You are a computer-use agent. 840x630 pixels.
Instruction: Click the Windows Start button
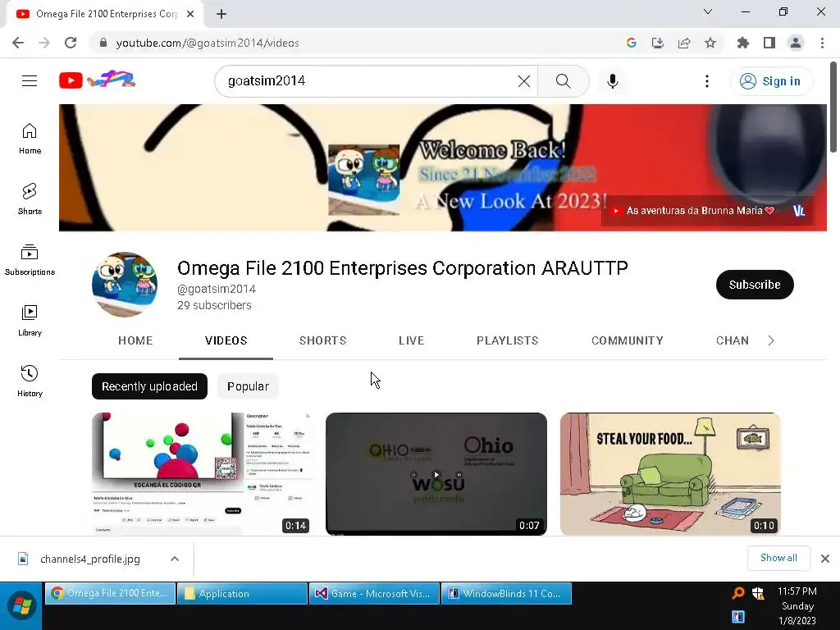pyautogui.click(x=21, y=606)
